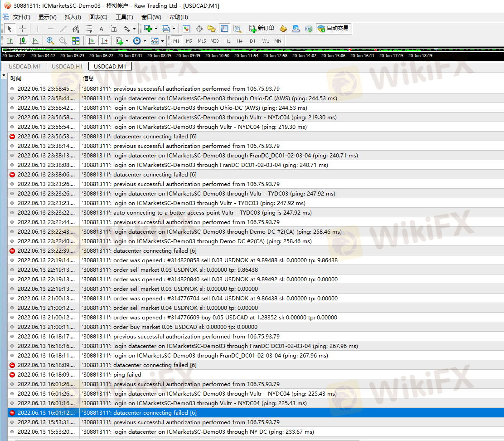Image resolution: width=504 pixels, height=441 pixels.
Task: Expand the profiles dropdown arrow
Action: (x=174, y=29)
